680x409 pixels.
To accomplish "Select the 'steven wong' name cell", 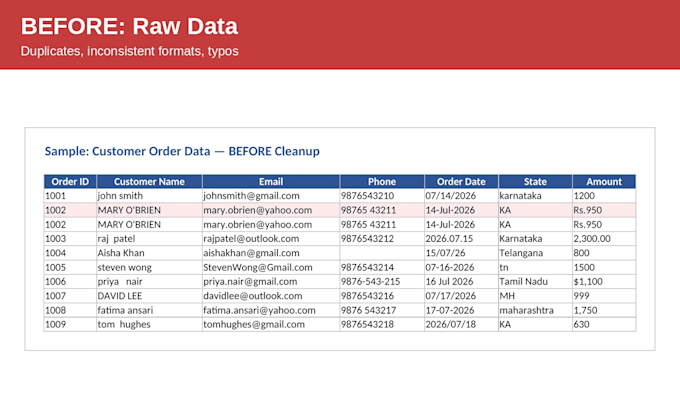I will point(149,267).
